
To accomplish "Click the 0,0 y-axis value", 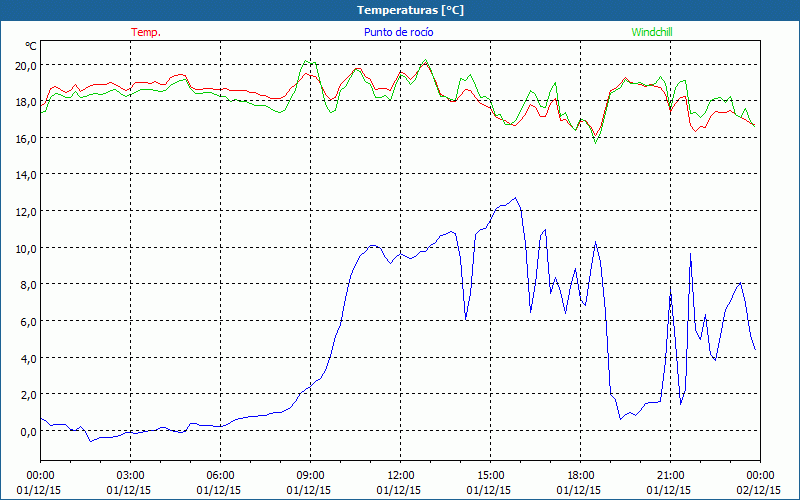I will (x=28, y=432).
